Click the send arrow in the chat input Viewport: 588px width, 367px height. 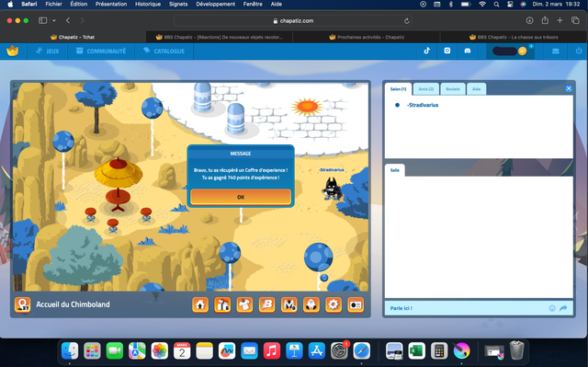pos(563,308)
